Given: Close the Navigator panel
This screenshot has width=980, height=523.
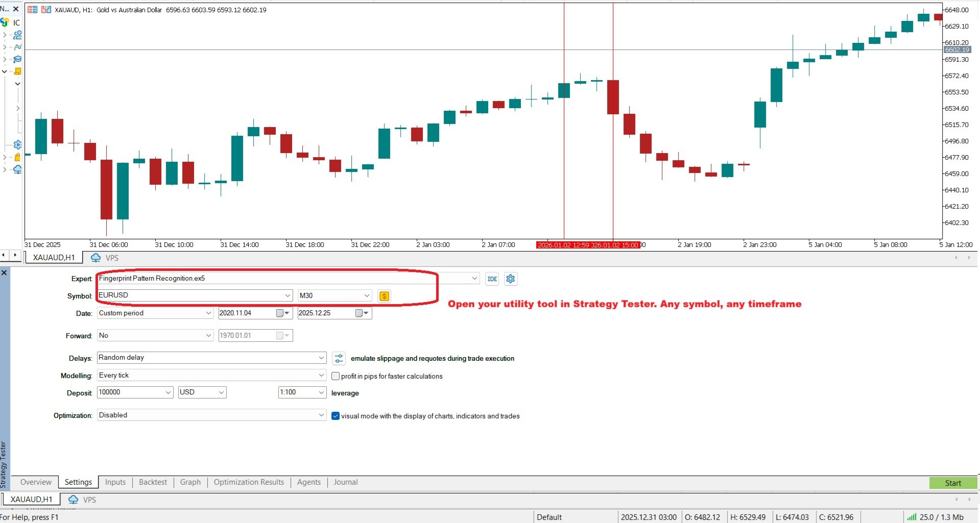Looking at the screenshot, I should tap(16, 9).
